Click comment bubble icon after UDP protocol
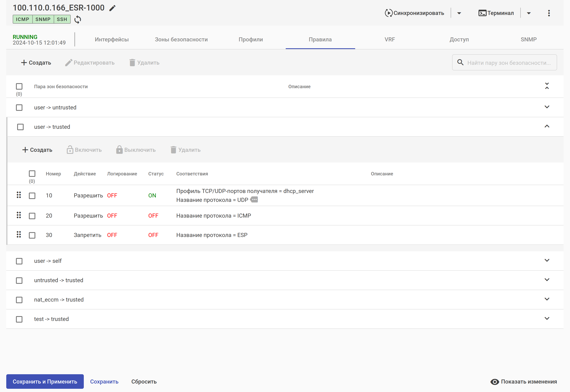The width and height of the screenshot is (570, 392). [254, 200]
